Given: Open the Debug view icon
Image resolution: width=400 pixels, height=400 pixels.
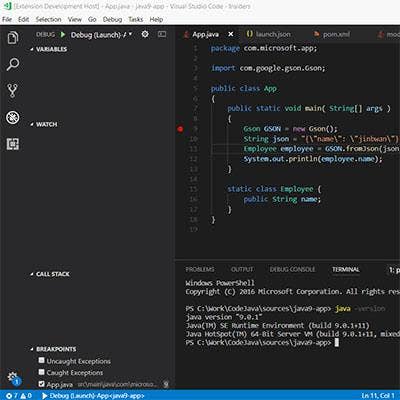Looking at the screenshot, I should 13,117.
